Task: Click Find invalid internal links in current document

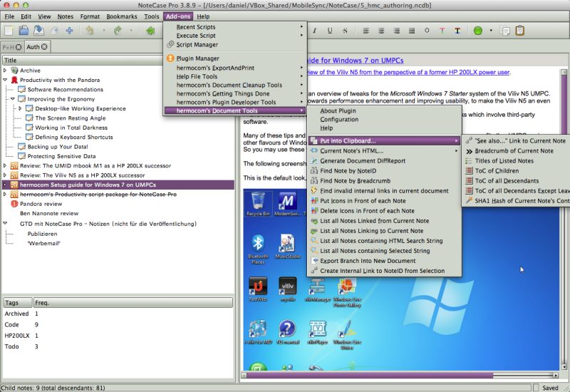Action: (x=384, y=191)
